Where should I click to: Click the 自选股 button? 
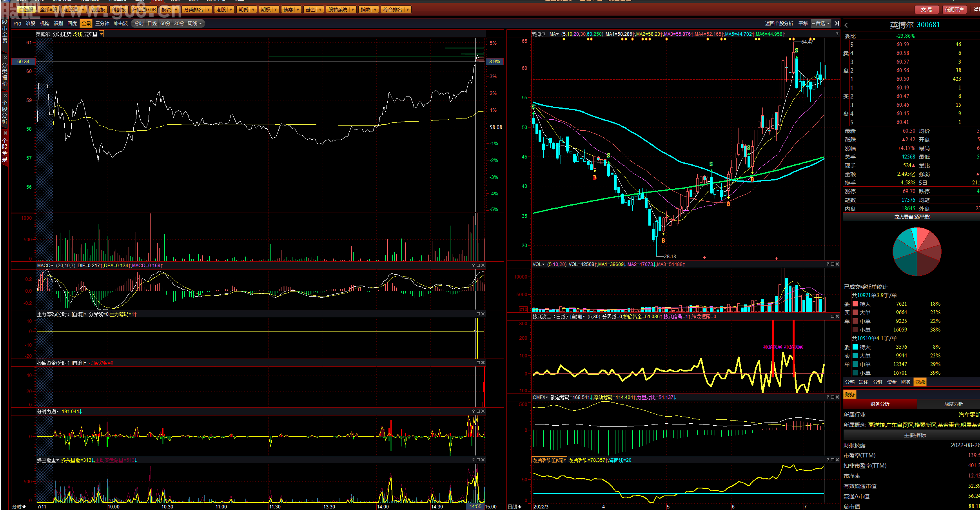pos(26,9)
